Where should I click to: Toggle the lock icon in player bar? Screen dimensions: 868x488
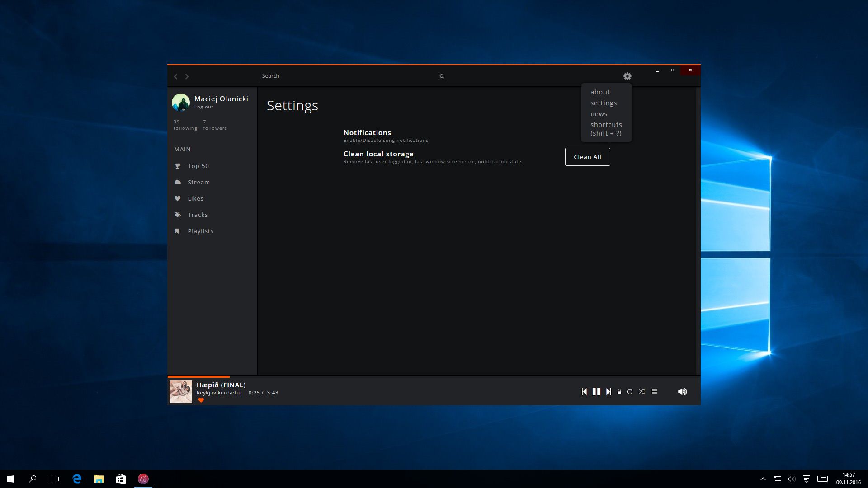[x=619, y=392]
